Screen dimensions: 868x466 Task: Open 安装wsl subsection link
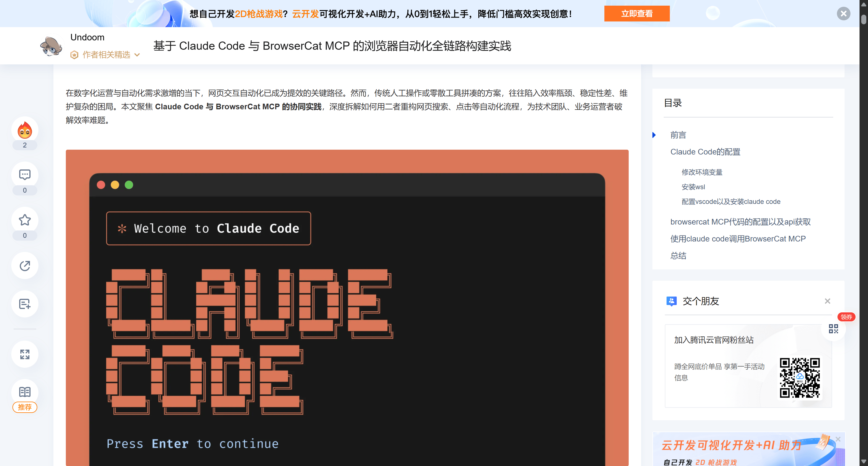pos(693,187)
